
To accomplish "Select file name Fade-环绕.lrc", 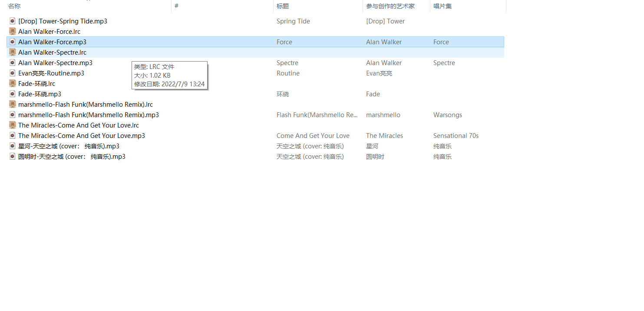I will pos(36,83).
